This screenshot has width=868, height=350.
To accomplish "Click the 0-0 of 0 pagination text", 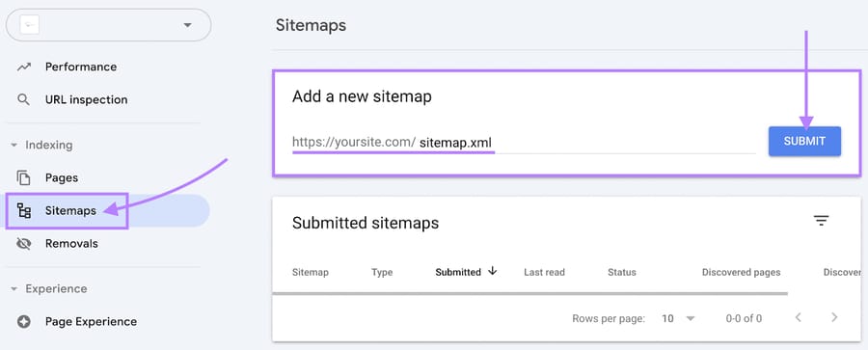I will (x=744, y=318).
